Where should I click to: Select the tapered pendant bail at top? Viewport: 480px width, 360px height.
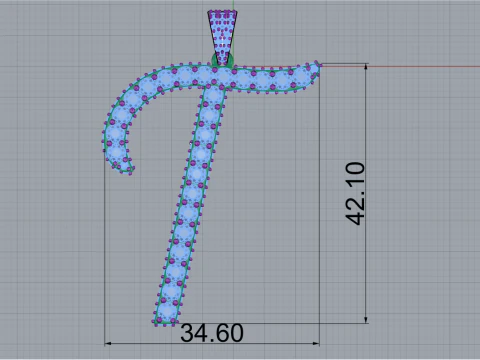pos(222,37)
